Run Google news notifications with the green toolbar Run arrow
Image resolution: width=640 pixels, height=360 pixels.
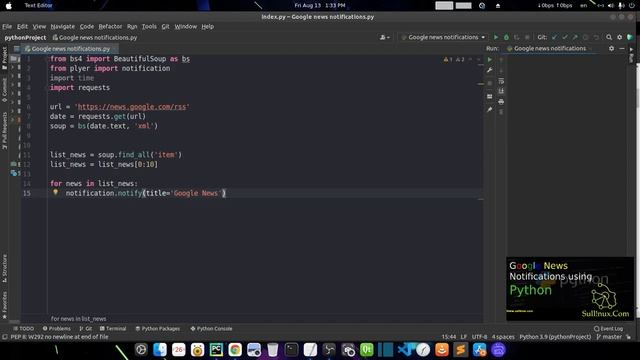tap(496, 37)
